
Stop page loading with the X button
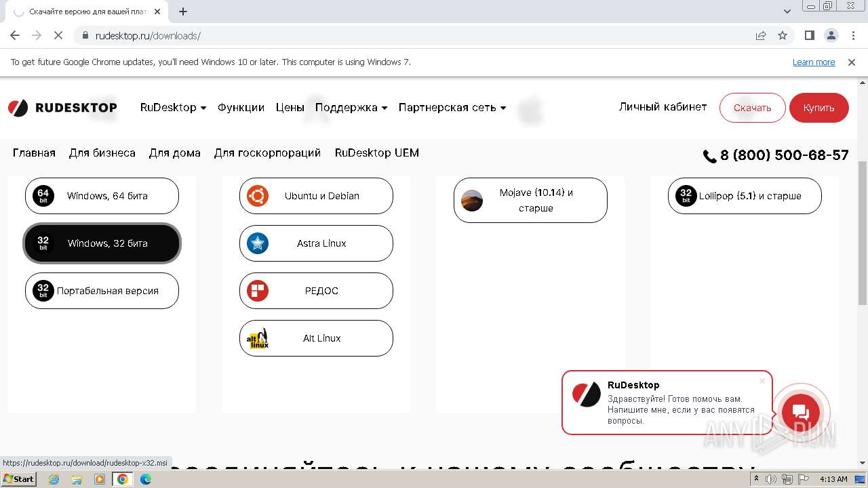tap(58, 35)
